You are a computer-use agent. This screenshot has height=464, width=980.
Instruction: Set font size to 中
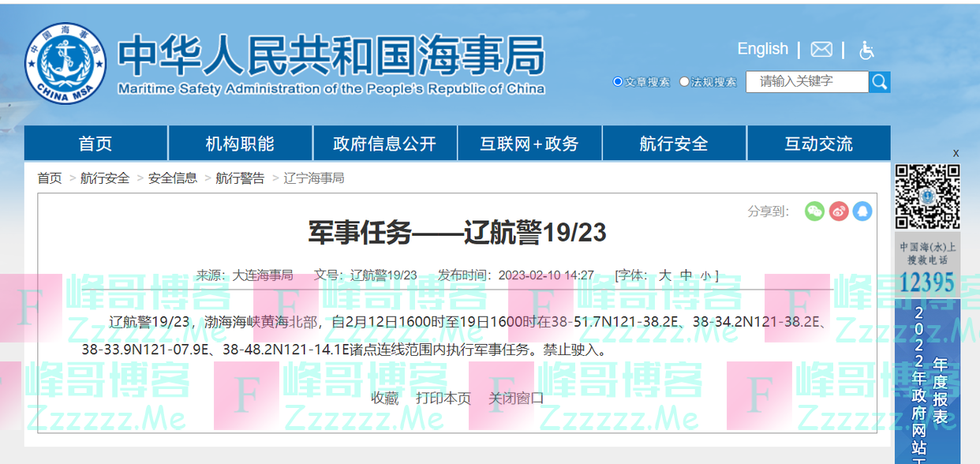pyautogui.click(x=686, y=275)
